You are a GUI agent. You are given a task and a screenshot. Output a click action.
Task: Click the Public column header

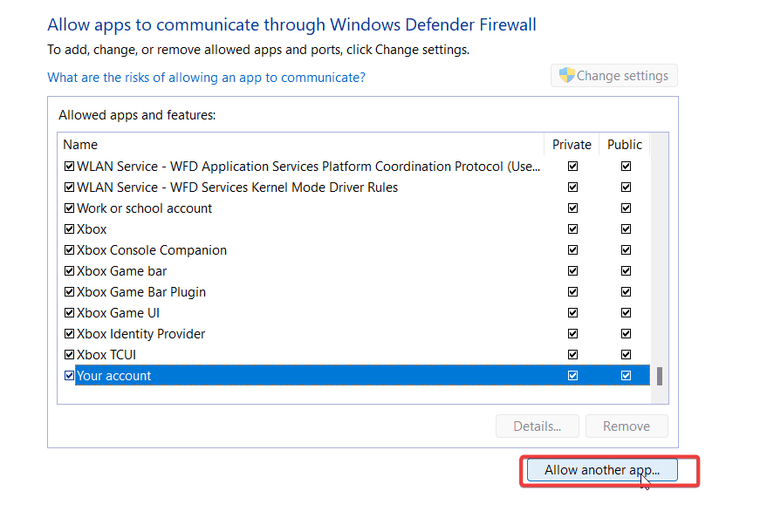(625, 145)
